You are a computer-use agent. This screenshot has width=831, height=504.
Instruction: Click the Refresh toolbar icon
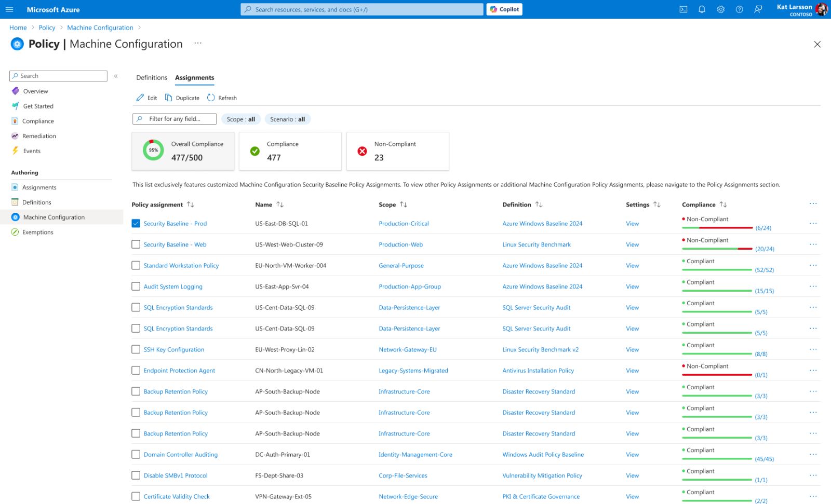tap(211, 98)
